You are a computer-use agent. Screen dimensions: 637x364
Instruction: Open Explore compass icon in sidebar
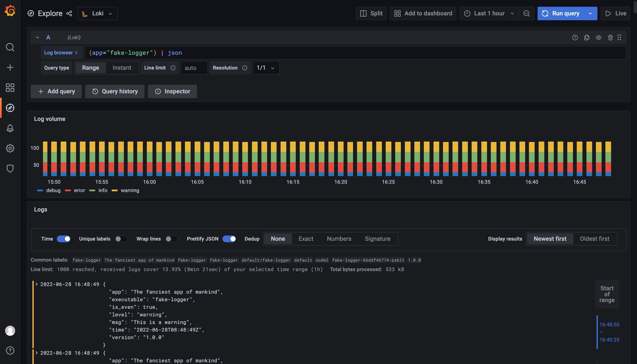[x=10, y=108]
